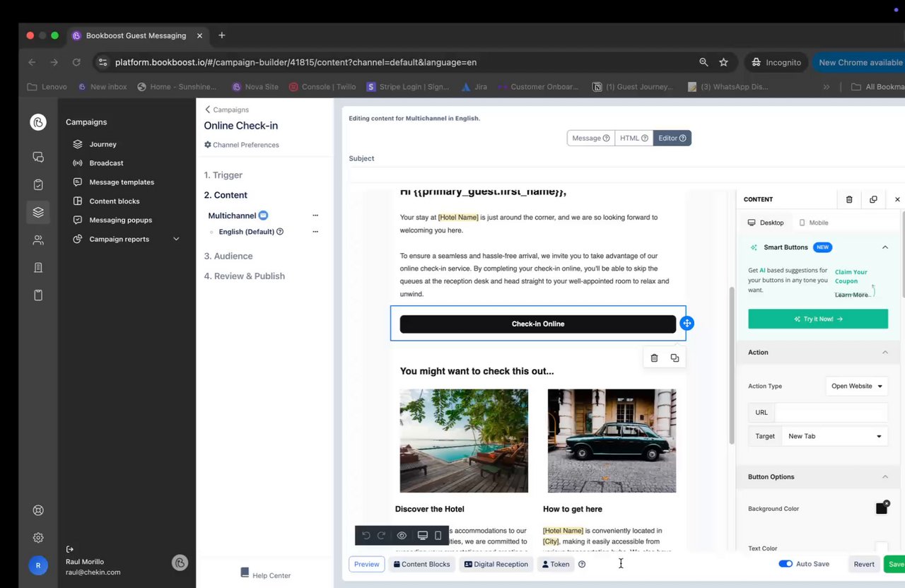Screen dimensions: 905x588
Task: Duplicate the selected button block on canvas
Action: 675,358
